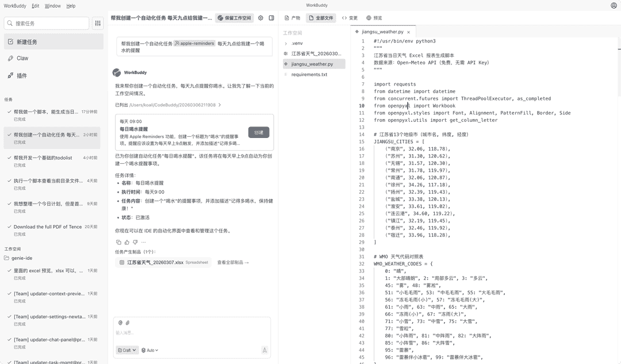Open the Craft mode dropdown
This screenshot has height=364, width=621.
coord(126,350)
